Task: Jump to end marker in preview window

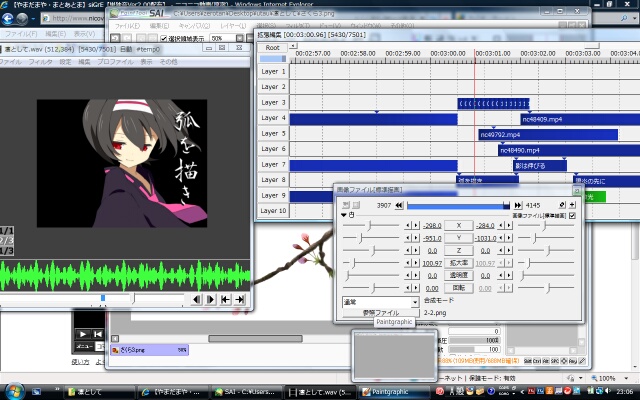Action: pyautogui.click(x=240, y=300)
